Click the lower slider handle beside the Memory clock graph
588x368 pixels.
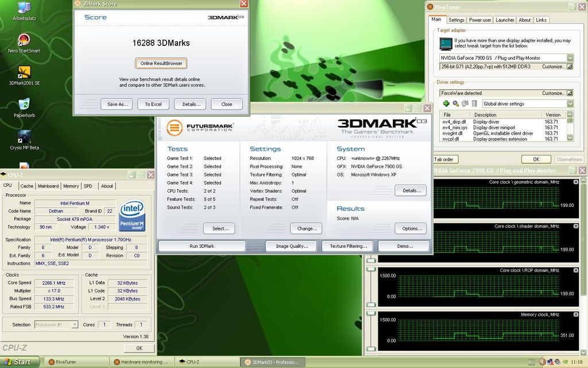click(x=371, y=349)
